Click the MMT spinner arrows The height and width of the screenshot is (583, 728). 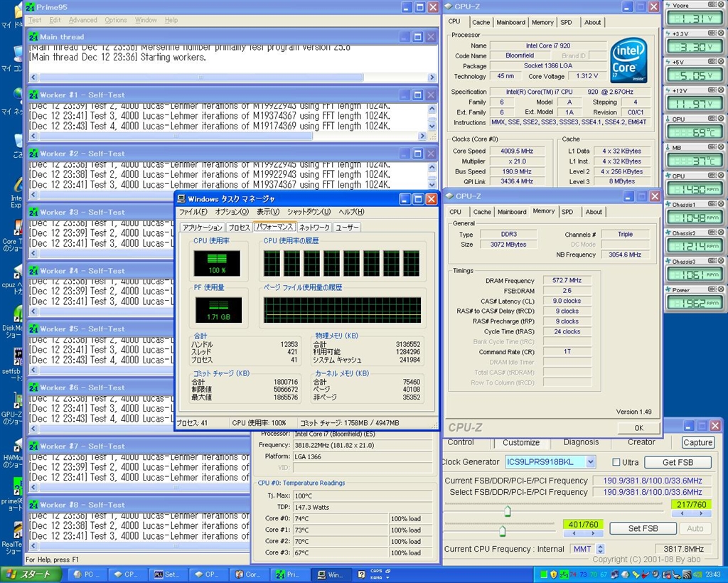click(601, 549)
